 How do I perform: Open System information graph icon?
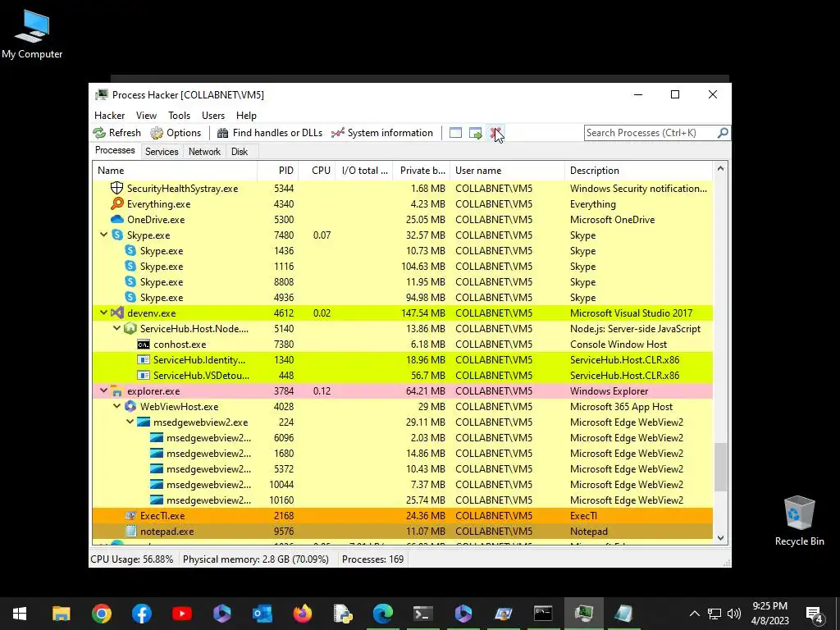[x=337, y=133]
